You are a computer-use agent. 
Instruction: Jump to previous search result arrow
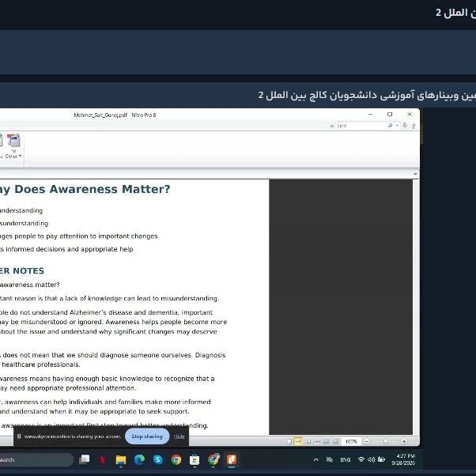point(414,126)
